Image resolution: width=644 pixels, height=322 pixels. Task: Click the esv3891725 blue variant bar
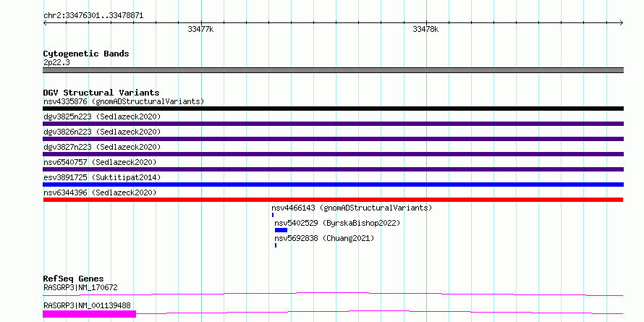pos(333,185)
